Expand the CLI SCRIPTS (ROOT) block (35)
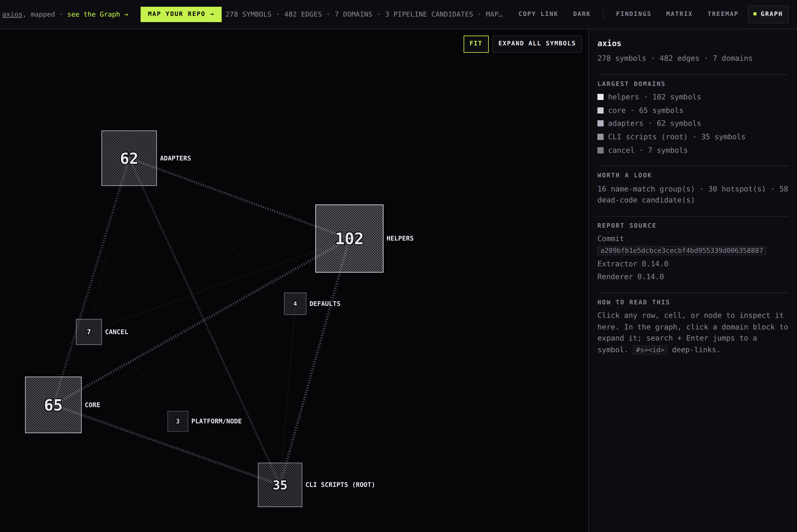Viewport: 797px width, 532px height. [x=280, y=485]
